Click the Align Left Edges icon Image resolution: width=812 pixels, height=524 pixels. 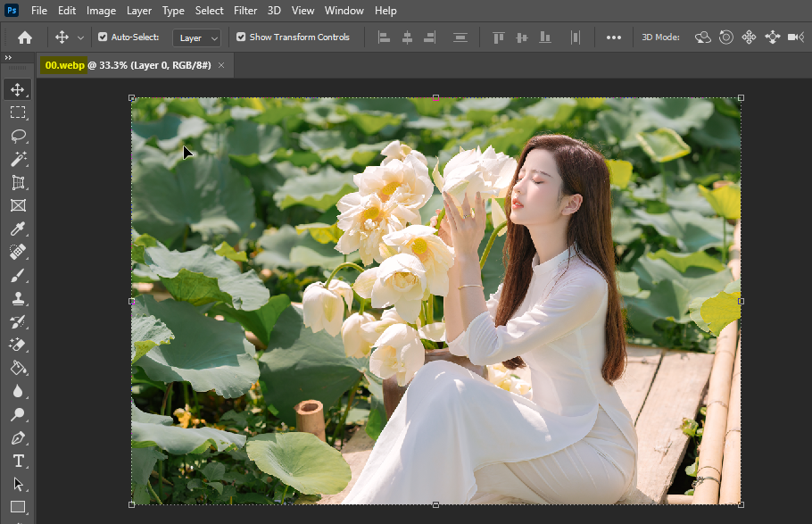coord(384,37)
